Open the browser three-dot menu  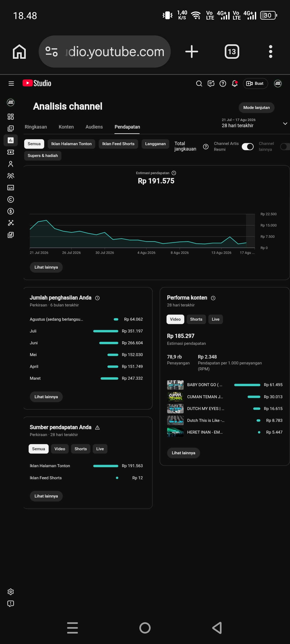tap(270, 52)
